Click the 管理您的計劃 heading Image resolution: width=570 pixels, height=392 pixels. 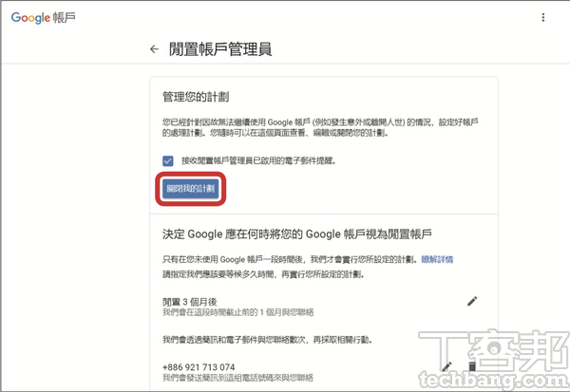[196, 97]
